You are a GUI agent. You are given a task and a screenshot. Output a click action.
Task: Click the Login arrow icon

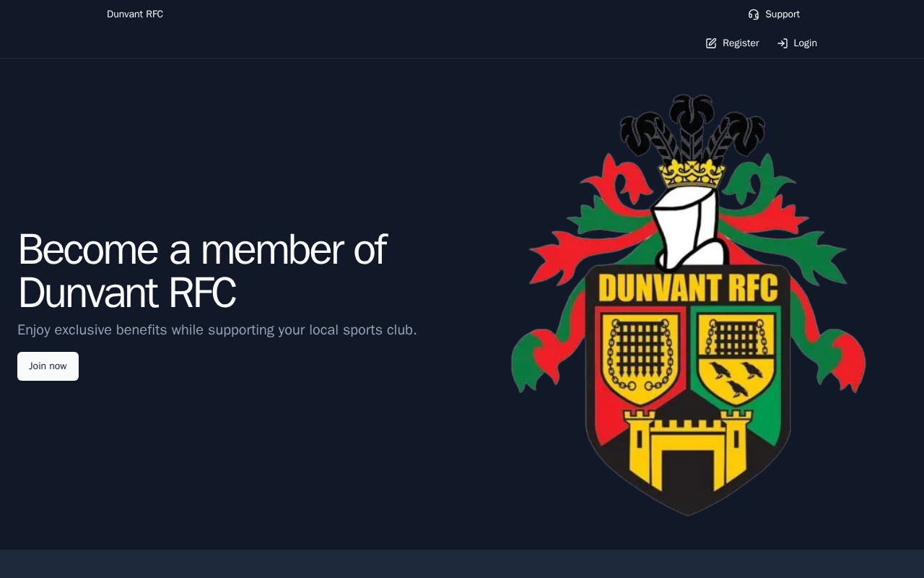click(x=783, y=43)
